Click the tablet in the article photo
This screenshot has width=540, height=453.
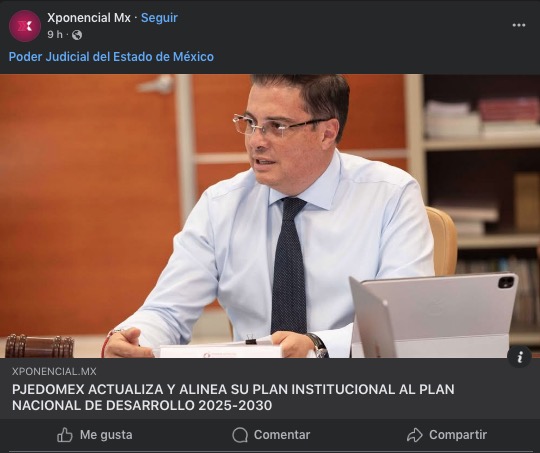coord(433,315)
